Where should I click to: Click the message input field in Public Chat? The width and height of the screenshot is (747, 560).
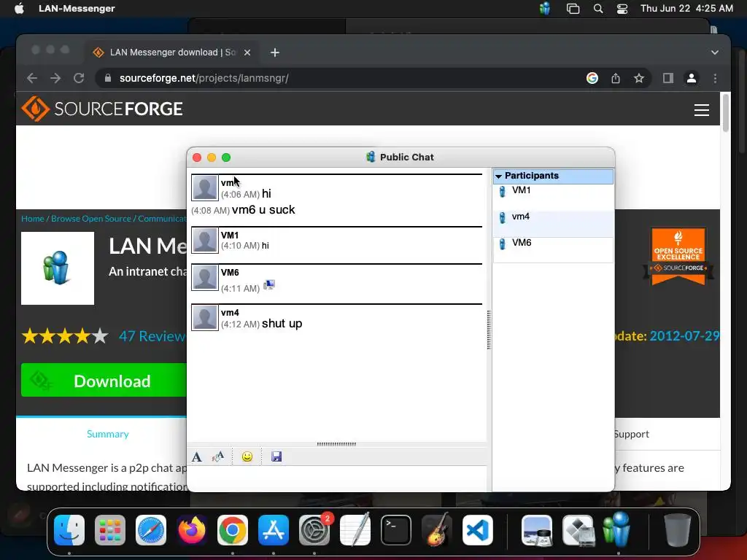point(337,478)
